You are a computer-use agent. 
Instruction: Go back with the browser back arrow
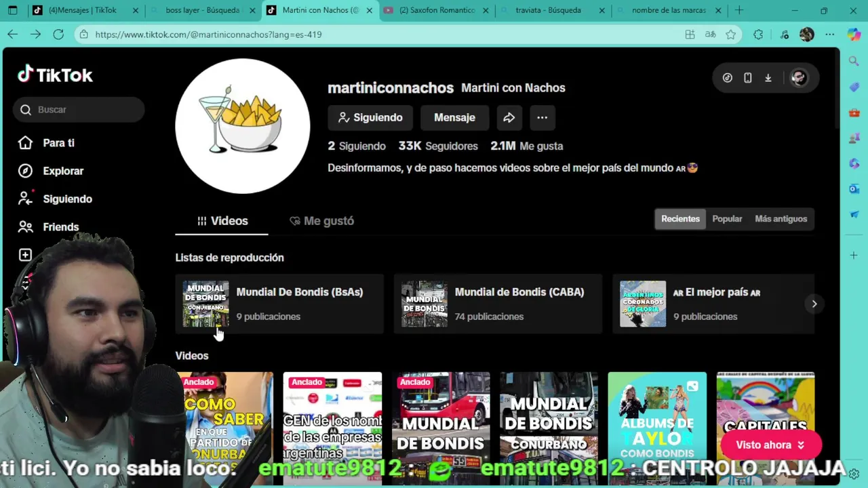[x=13, y=35]
